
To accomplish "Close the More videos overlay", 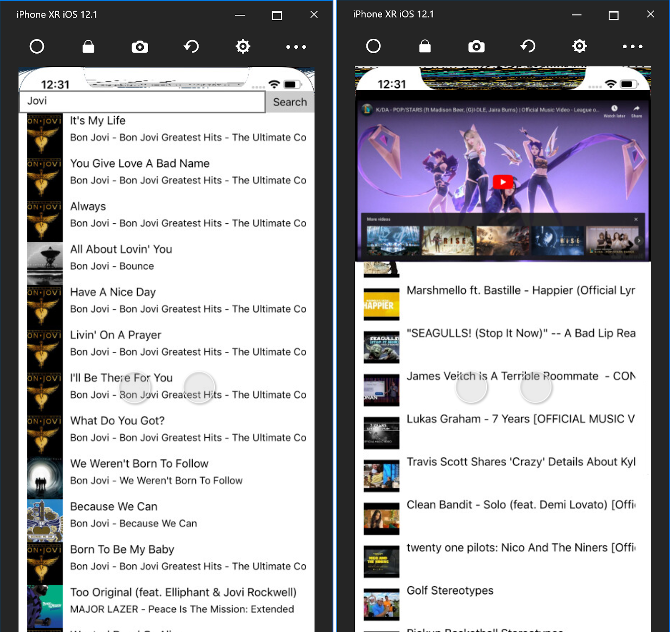I will tap(636, 219).
